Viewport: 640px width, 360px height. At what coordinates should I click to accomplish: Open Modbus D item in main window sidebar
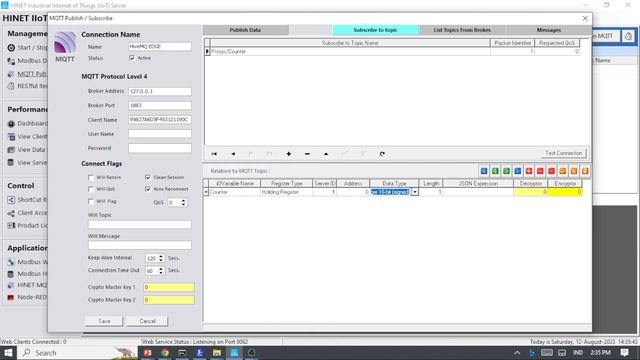[27, 60]
